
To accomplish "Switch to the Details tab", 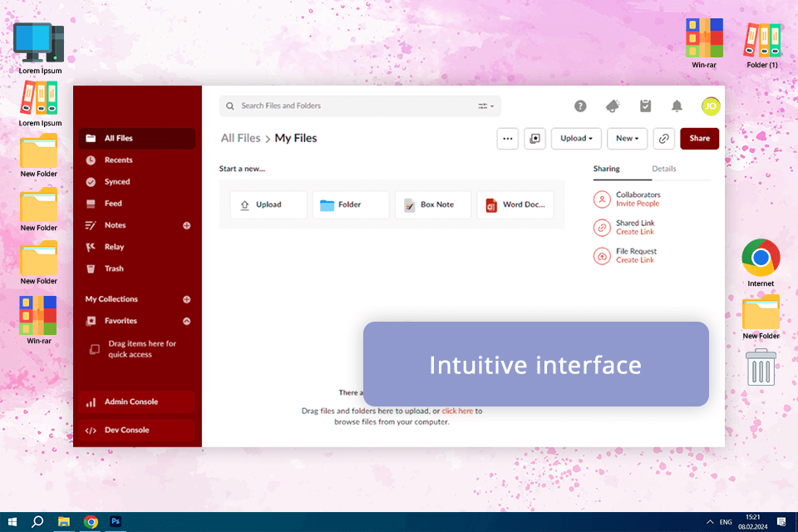I will click(x=663, y=169).
